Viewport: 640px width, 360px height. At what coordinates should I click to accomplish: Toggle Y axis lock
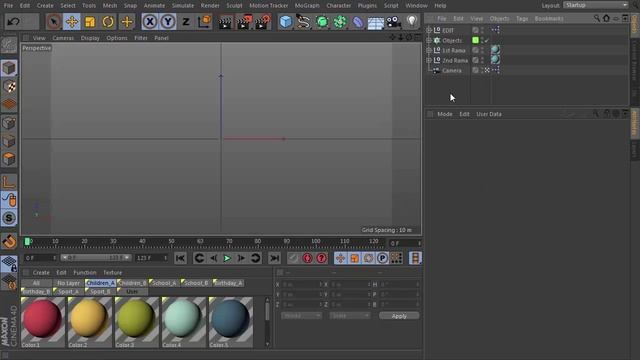[x=168, y=22]
